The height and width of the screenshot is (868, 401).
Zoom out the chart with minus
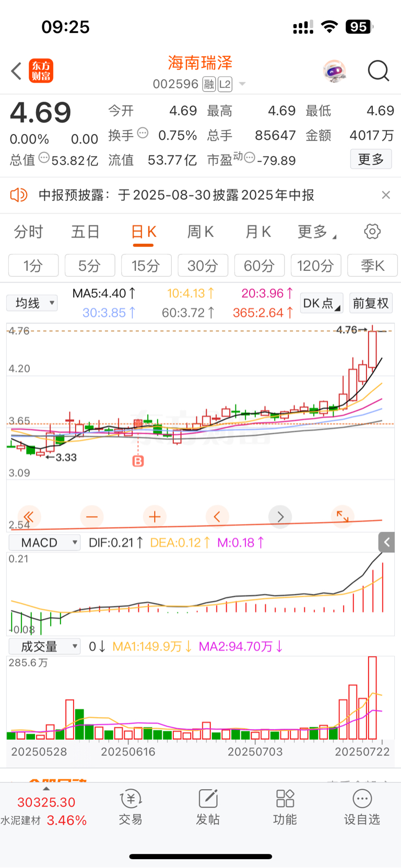92,517
